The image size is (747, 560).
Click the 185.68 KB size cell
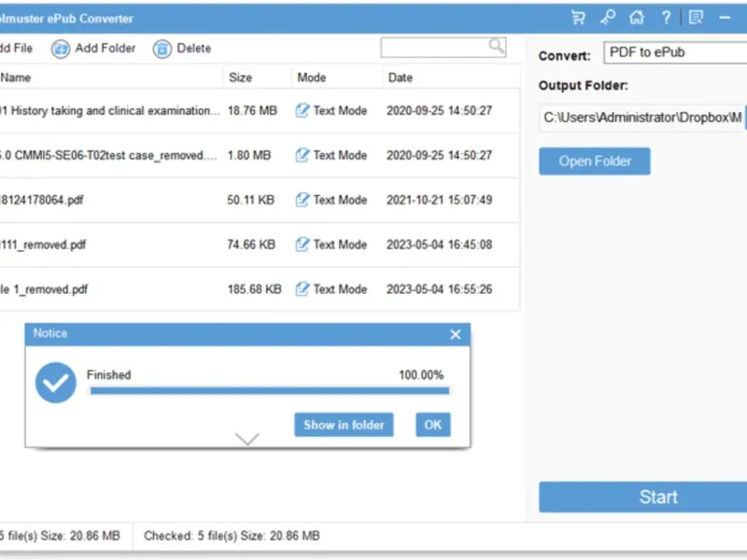point(254,289)
